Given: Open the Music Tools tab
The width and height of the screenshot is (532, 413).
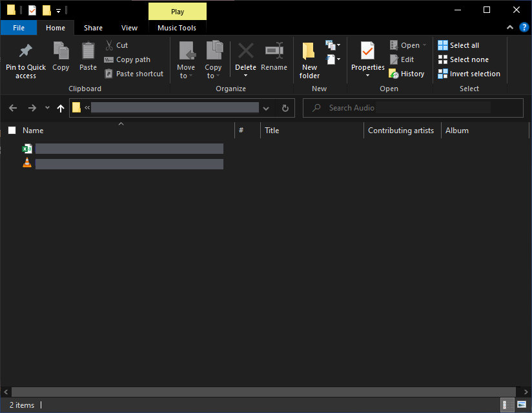Looking at the screenshot, I should click(x=177, y=28).
